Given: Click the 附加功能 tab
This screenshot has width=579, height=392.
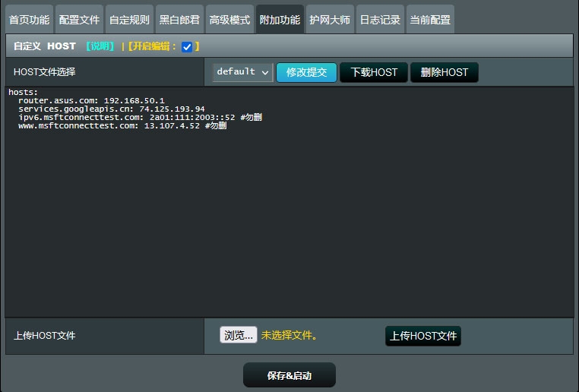Looking at the screenshot, I should [x=280, y=20].
